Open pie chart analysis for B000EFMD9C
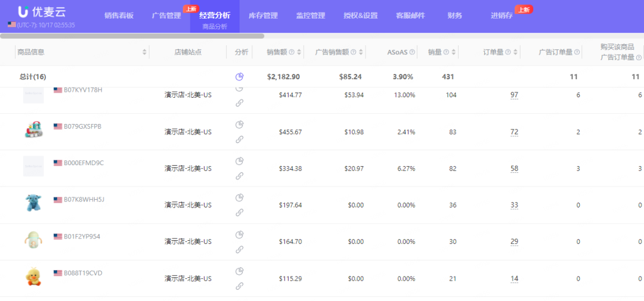The image size is (644, 301). tap(240, 161)
